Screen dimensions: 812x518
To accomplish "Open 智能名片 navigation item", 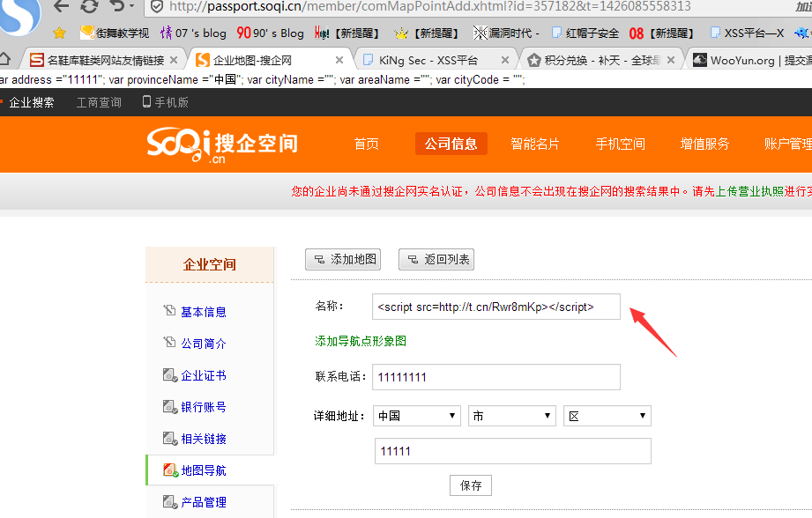I will point(535,144).
